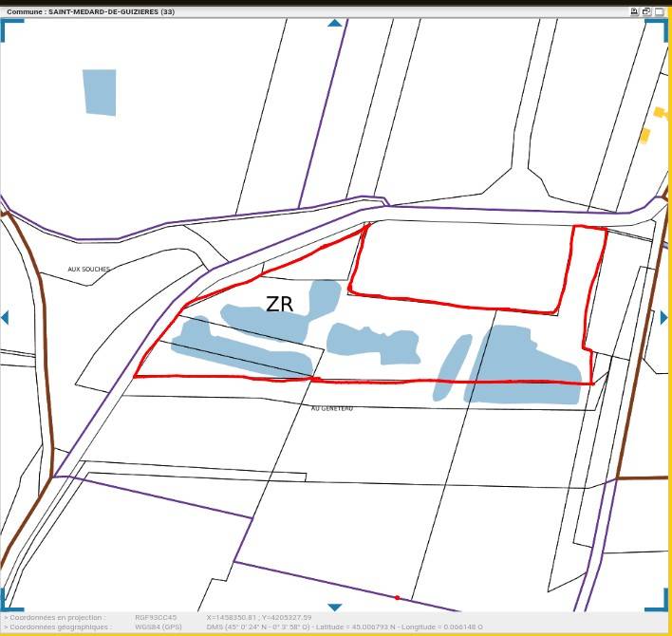Click the restore window icon in title bar

click(646, 12)
